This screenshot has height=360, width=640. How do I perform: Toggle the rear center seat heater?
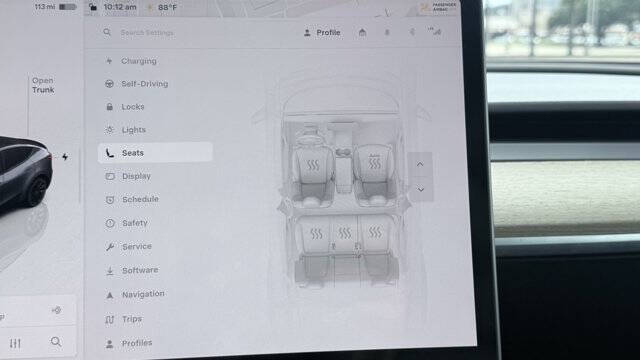344,233
